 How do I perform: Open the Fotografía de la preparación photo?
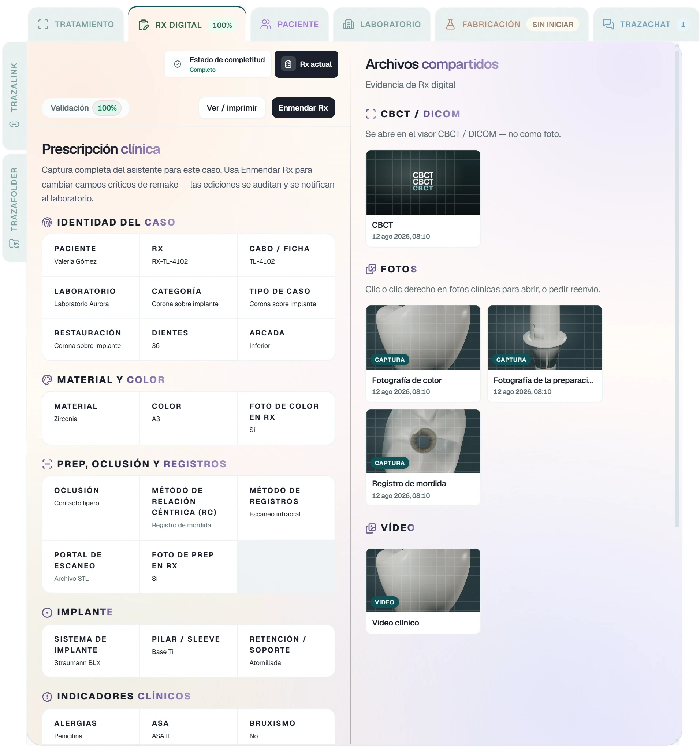(545, 353)
